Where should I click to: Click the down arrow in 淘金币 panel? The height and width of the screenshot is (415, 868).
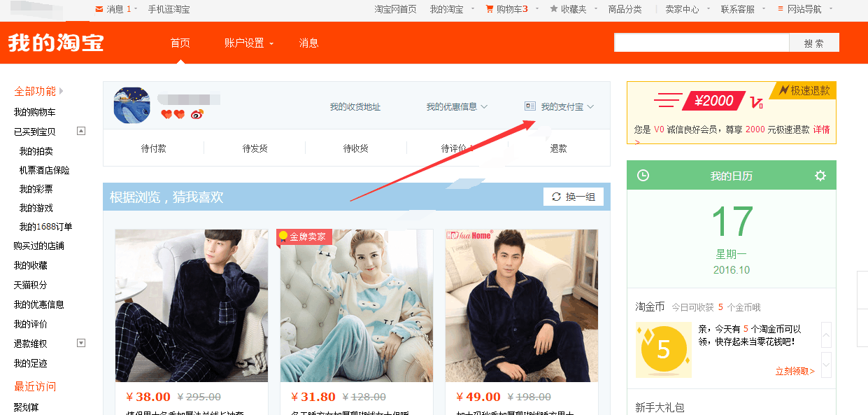(x=826, y=365)
